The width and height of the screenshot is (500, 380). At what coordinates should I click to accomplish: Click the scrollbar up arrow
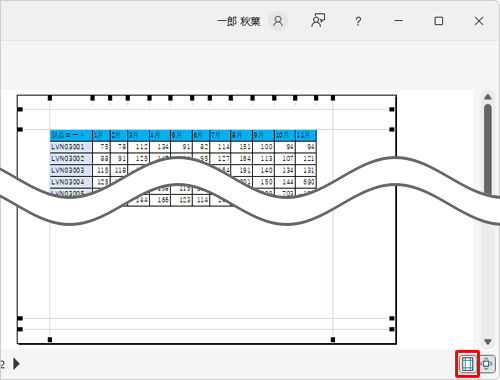pos(488,97)
